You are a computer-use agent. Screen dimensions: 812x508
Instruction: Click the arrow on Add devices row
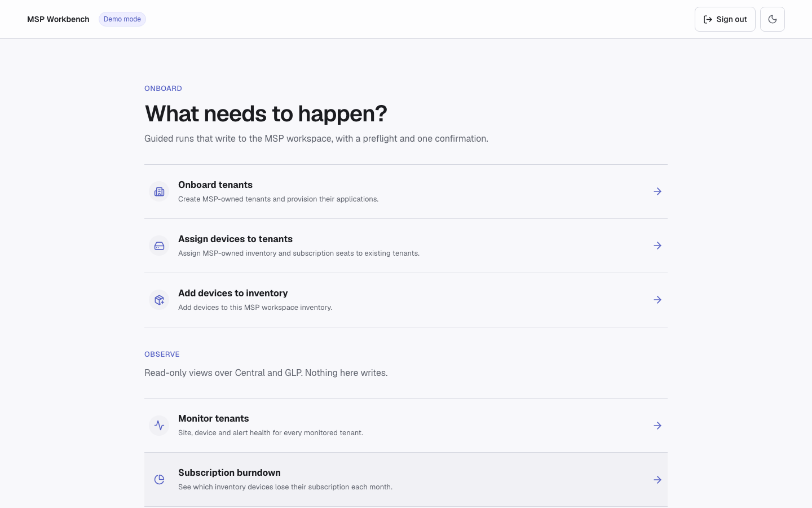click(657, 300)
